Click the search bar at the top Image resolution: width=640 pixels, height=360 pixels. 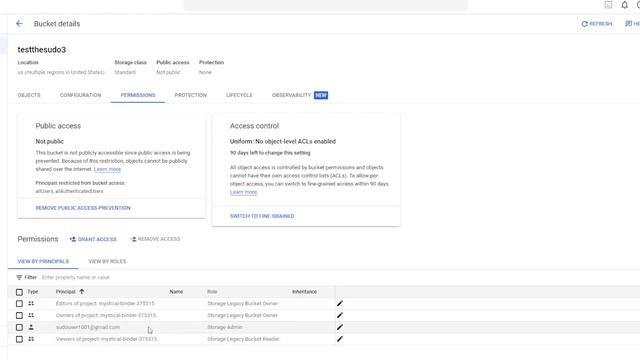(x=326, y=5)
